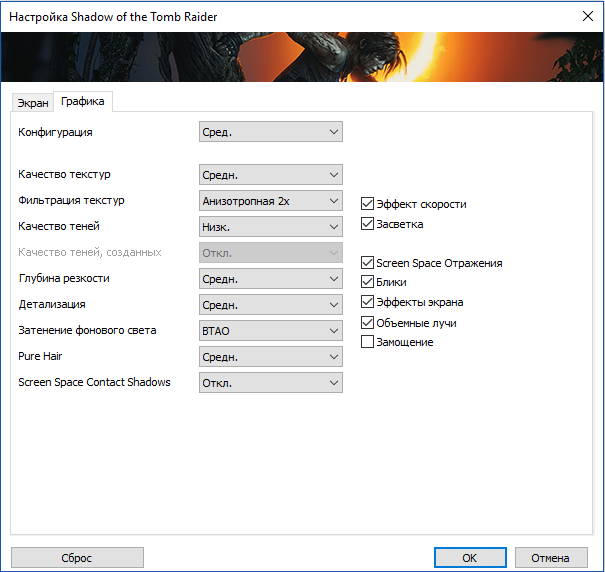The width and height of the screenshot is (605, 572).
Task: Enable the Замощение checkbox
Action: (368, 342)
